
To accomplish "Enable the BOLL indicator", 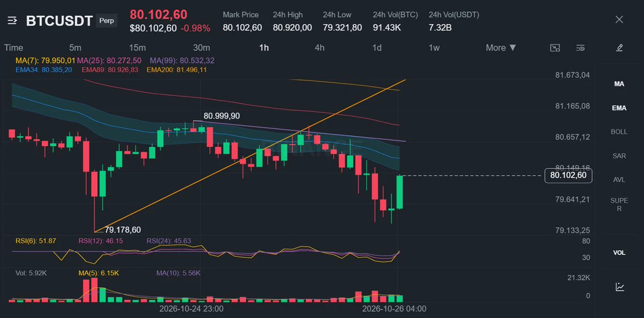I will pyautogui.click(x=619, y=132).
